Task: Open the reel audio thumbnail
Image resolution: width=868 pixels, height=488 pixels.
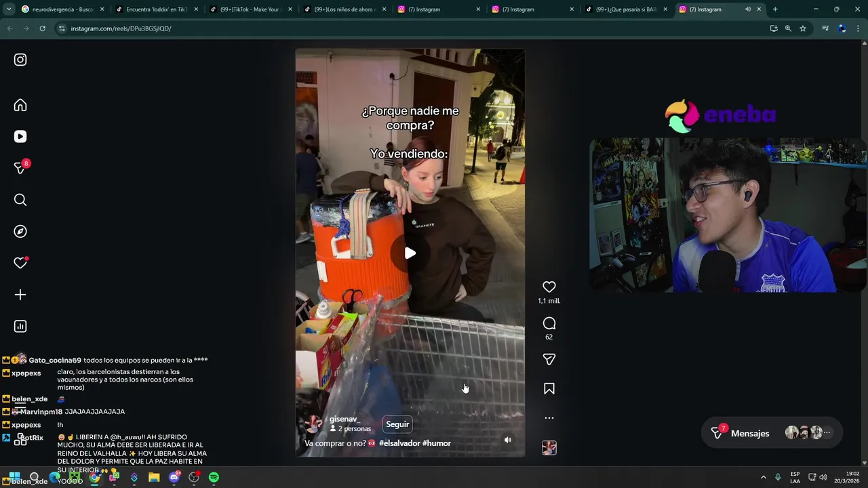Action: coord(549,448)
